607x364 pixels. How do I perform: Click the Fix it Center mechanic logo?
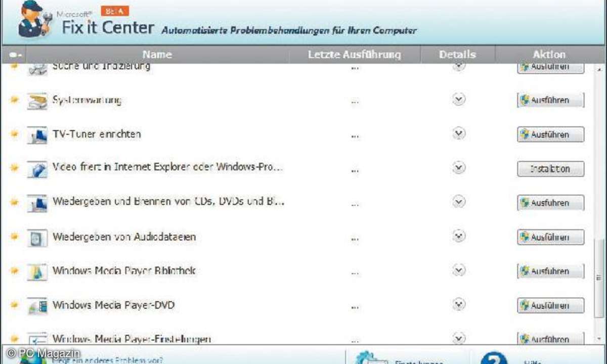(x=34, y=20)
